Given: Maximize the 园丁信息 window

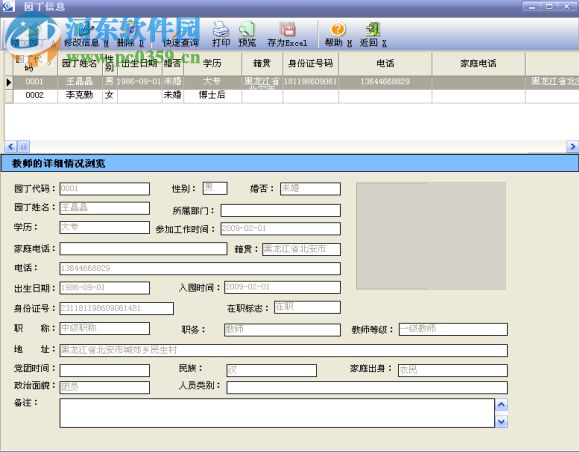Looking at the screenshot, I should click(x=549, y=7).
